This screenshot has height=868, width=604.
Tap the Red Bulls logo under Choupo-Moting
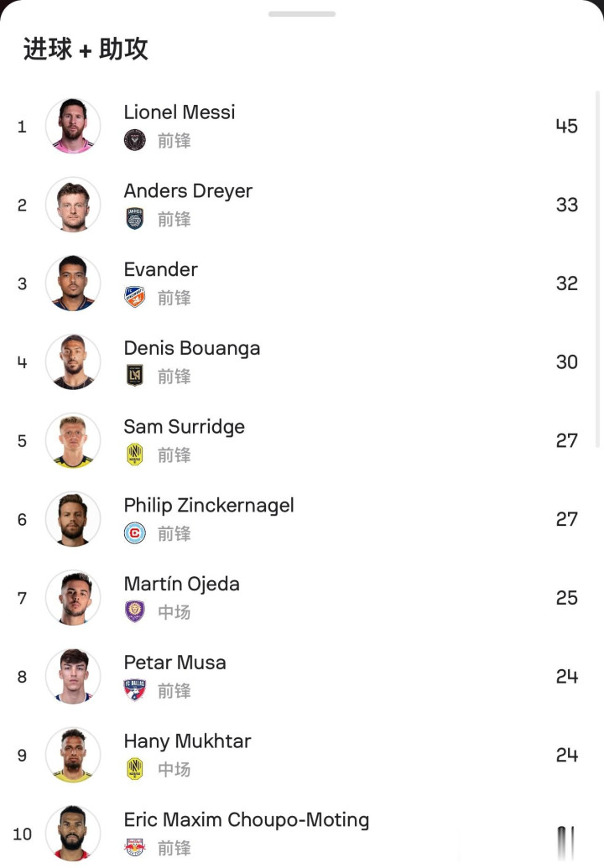pyautogui.click(x=134, y=847)
